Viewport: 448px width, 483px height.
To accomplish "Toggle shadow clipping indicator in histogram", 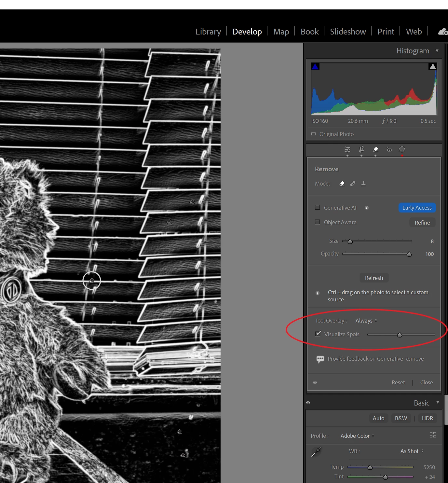I will (315, 67).
